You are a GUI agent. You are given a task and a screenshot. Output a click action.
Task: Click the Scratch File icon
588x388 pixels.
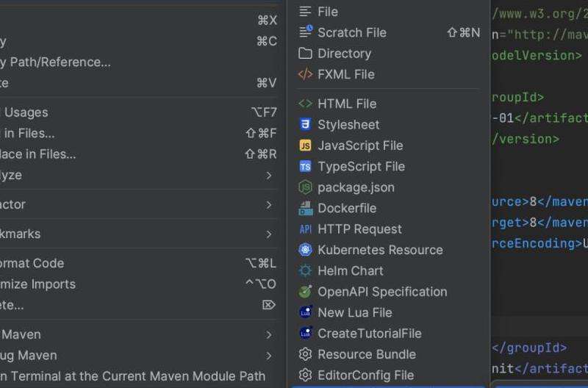[x=306, y=32]
